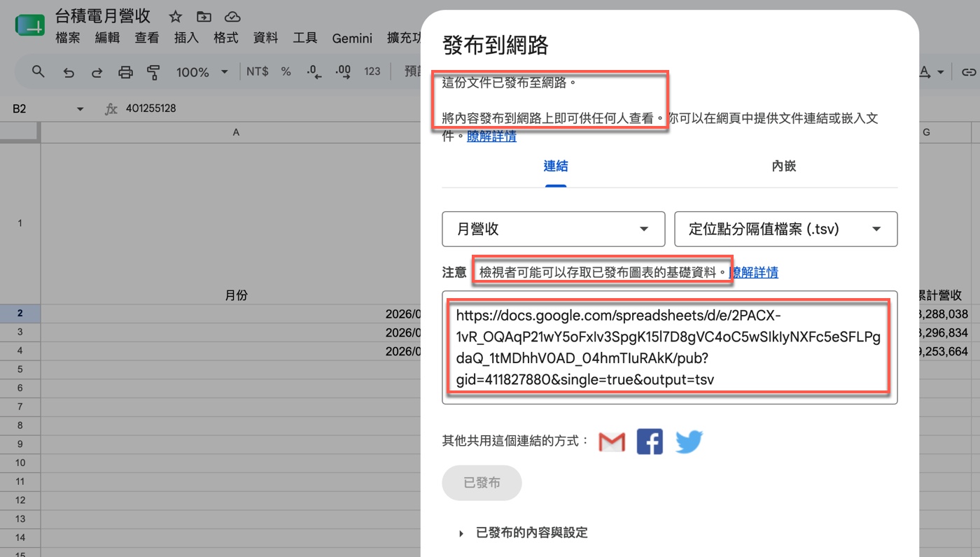Switch to the 內嵌 tab

(784, 167)
